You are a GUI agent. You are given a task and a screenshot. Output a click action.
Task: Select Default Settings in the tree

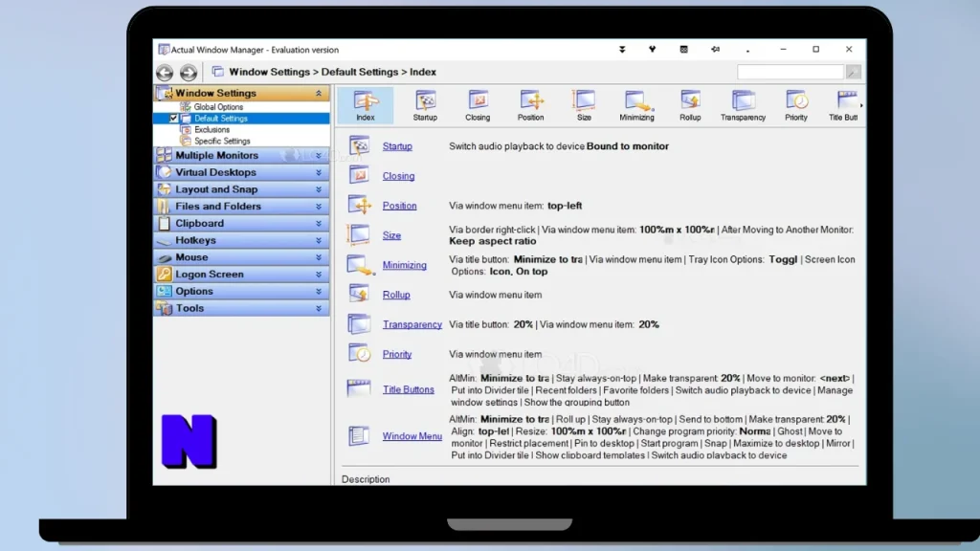(x=221, y=119)
